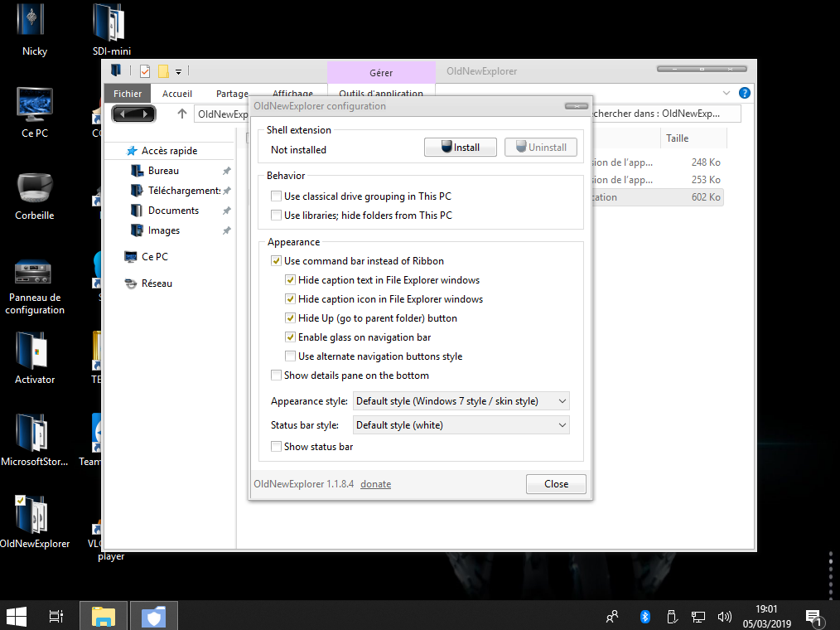The width and height of the screenshot is (840, 630).
Task: Click the File Explorer taskbar icon
Action: [x=103, y=617]
